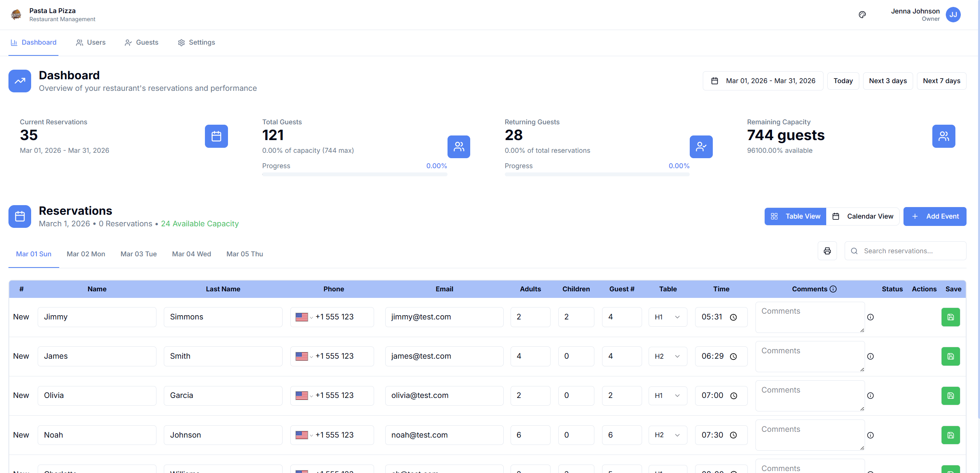This screenshot has width=980, height=473.
Task: Open James's phone country flag dropdown
Action: [304, 356]
